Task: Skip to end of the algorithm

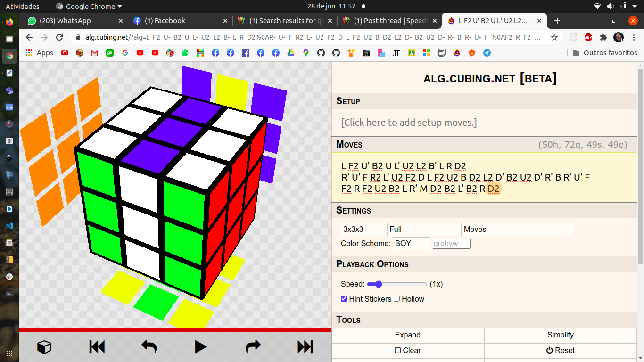Action: [305, 347]
